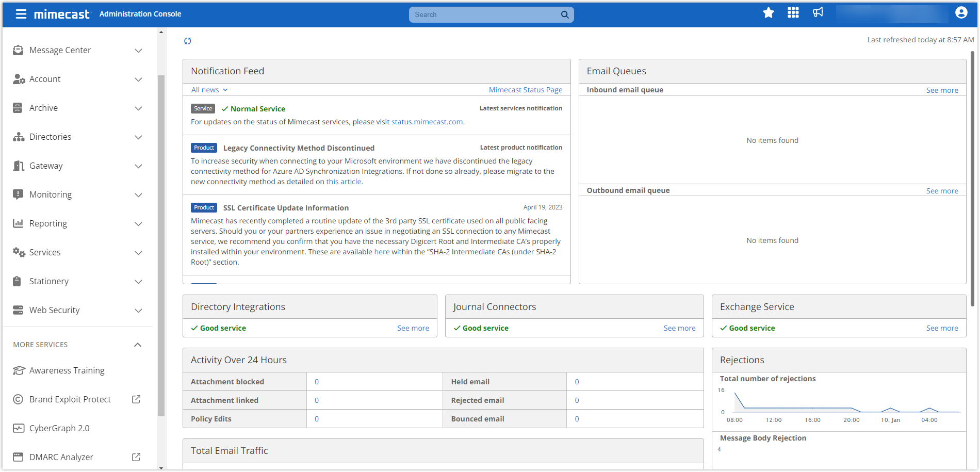Click the announcements megaphone icon
980x472 pixels.
818,13
